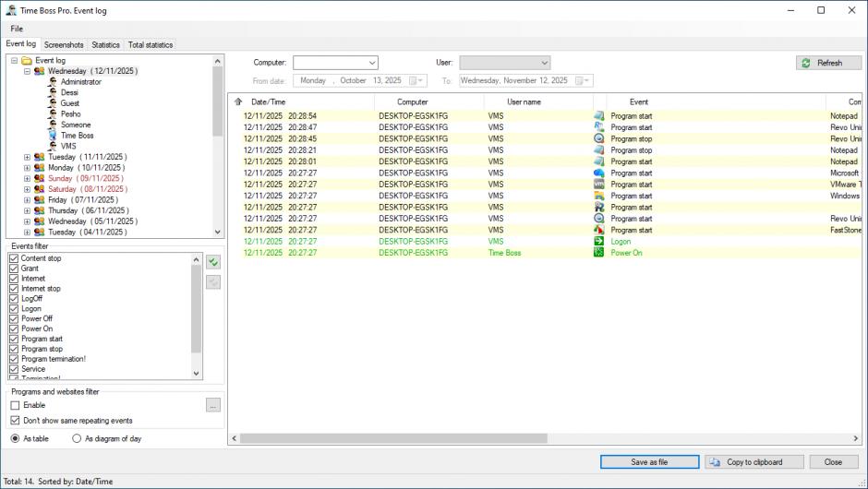Click the Notepad icon in the 20:28:21 row
The width and height of the screenshot is (868, 489).
click(598, 149)
